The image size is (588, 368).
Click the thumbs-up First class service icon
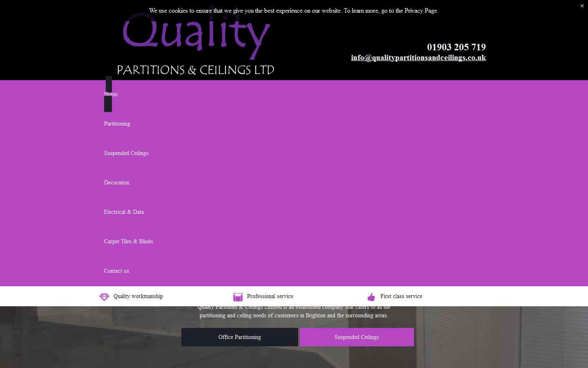point(371,297)
